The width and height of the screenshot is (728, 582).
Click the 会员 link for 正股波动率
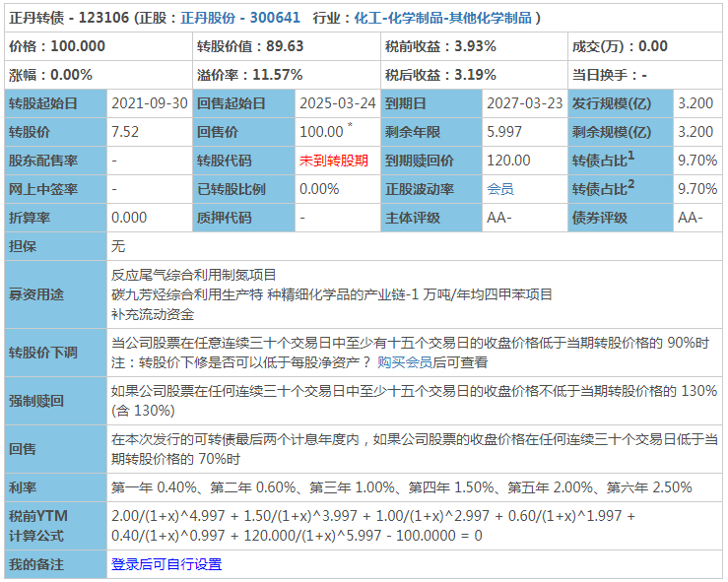click(x=500, y=189)
